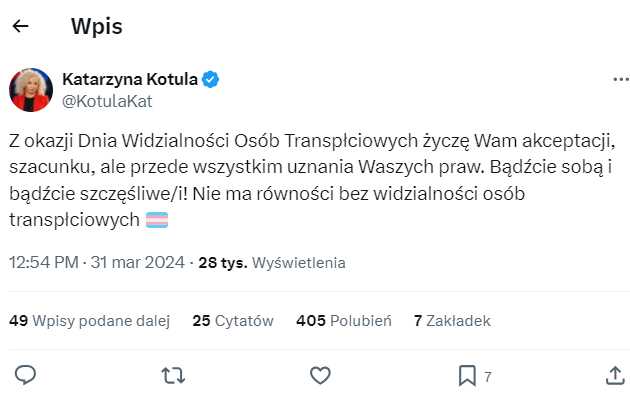The width and height of the screenshot is (630, 398).
Task: Click the reply speech bubble icon
Action: point(25,375)
